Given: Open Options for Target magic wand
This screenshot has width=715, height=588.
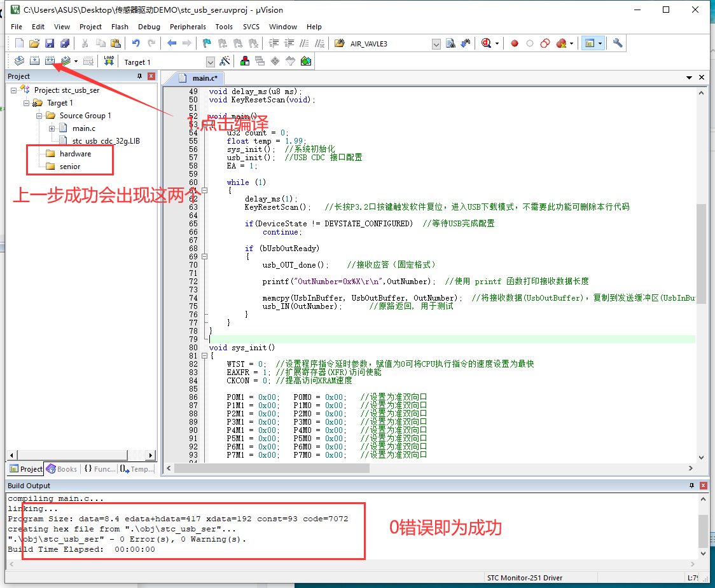Looking at the screenshot, I should [225, 60].
